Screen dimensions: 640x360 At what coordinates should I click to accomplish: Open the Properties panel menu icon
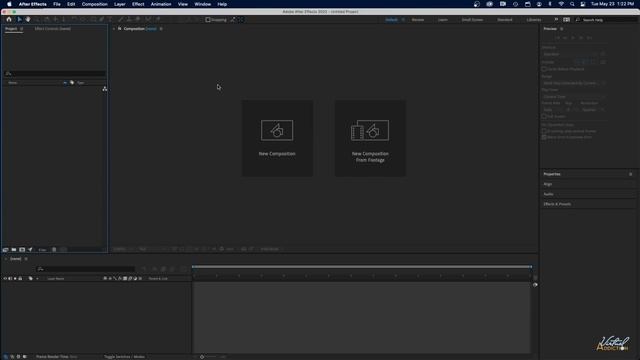[x=631, y=174]
